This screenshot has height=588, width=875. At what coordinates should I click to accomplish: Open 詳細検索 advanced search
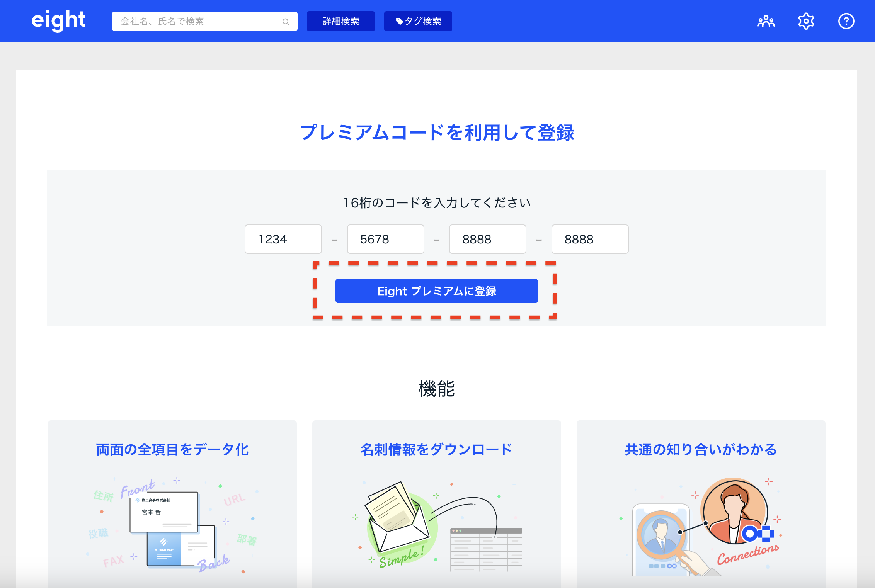pyautogui.click(x=341, y=21)
